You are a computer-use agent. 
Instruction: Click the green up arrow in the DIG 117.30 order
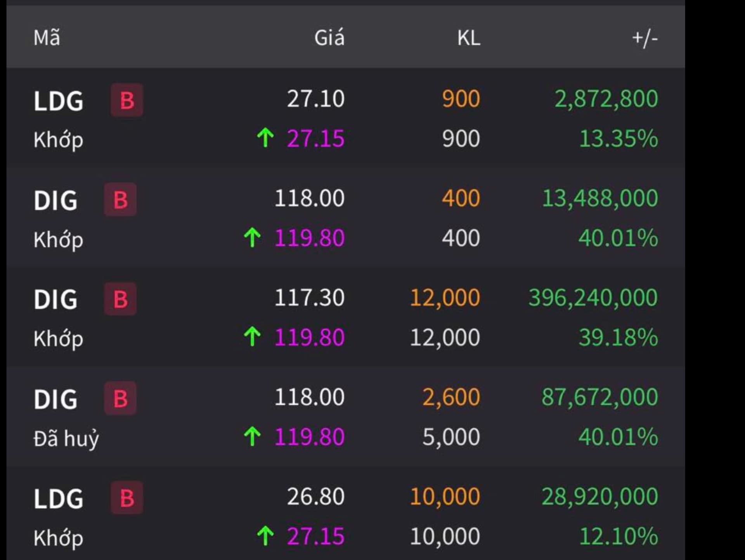click(252, 337)
